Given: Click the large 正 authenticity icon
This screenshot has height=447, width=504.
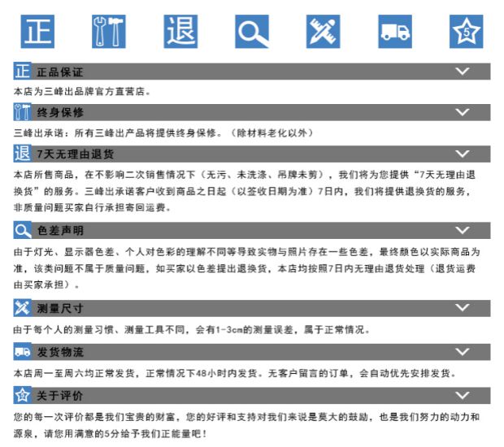Looking at the screenshot, I should click(x=37, y=32).
